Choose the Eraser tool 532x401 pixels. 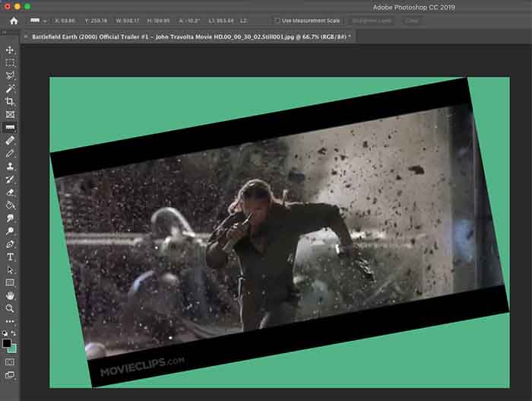10,192
